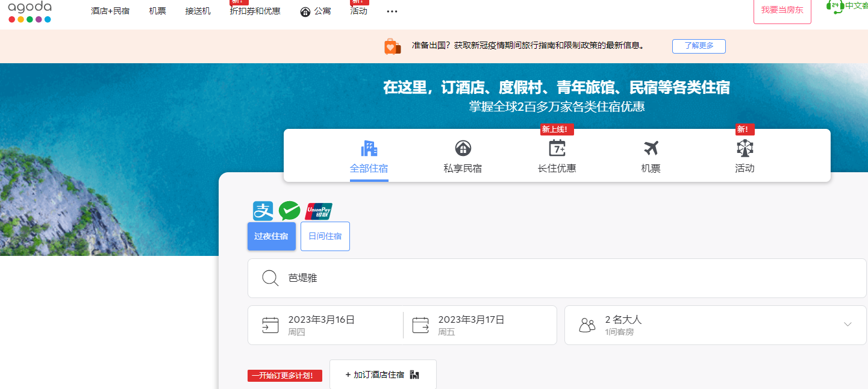Select the 过夜住宿 option
Viewport: 868px width, 389px height.
coord(272,236)
